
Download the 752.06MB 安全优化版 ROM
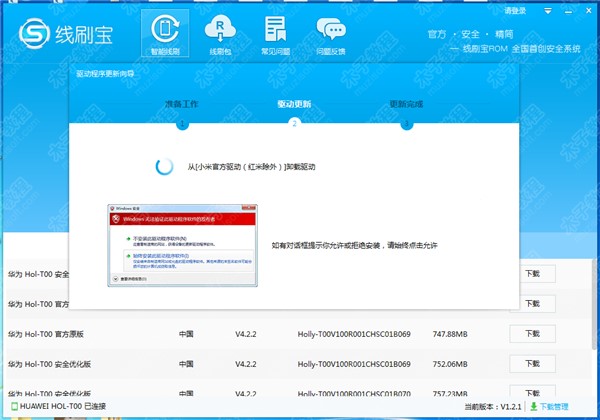pyautogui.click(x=525, y=364)
